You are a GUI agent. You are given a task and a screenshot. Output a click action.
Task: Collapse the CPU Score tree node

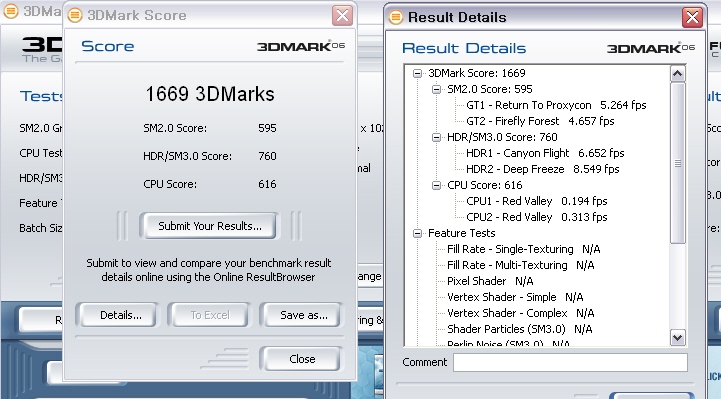[436, 185]
